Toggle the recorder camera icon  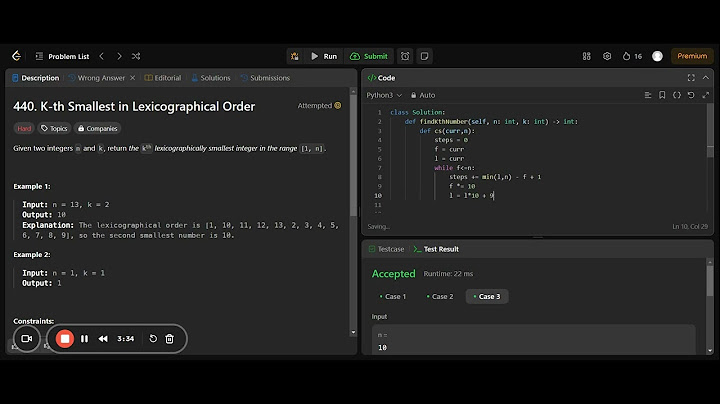point(27,339)
